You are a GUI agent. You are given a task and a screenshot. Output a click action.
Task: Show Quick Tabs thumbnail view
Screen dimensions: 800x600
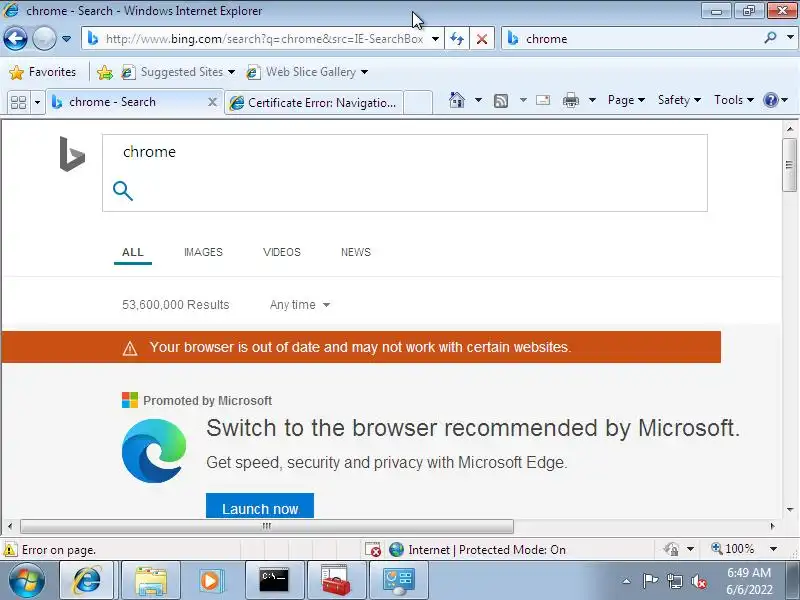18,103
